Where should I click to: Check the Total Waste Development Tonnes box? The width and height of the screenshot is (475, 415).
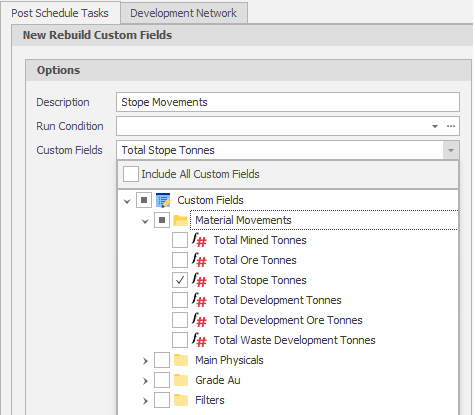(180, 340)
